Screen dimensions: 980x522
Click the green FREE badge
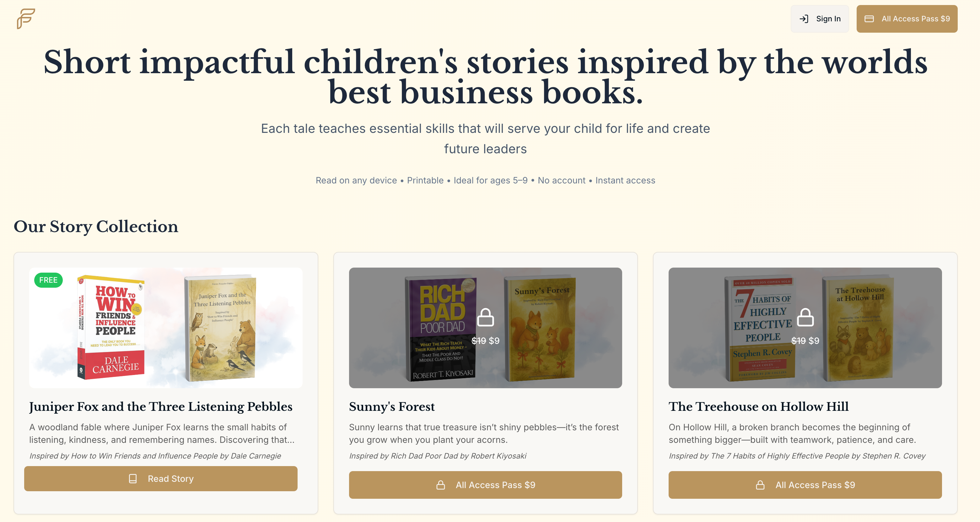(x=48, y=280)
